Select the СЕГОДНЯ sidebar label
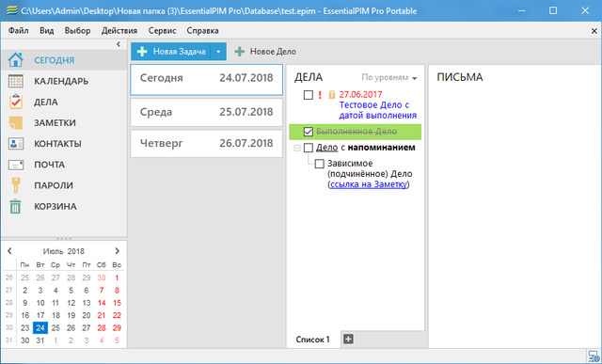This screenshot has width=602, height=364. pos(55,60)
